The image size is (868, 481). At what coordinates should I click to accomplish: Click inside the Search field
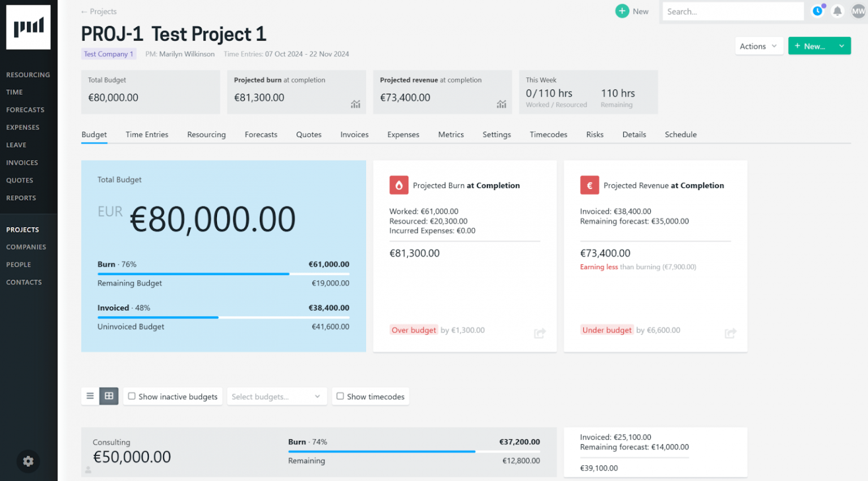[732, 11]
